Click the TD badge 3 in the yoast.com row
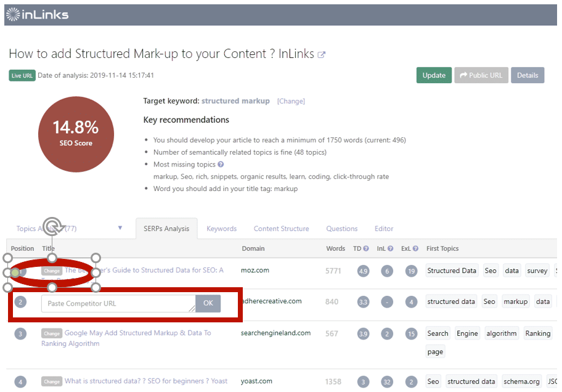 point(363,382)
